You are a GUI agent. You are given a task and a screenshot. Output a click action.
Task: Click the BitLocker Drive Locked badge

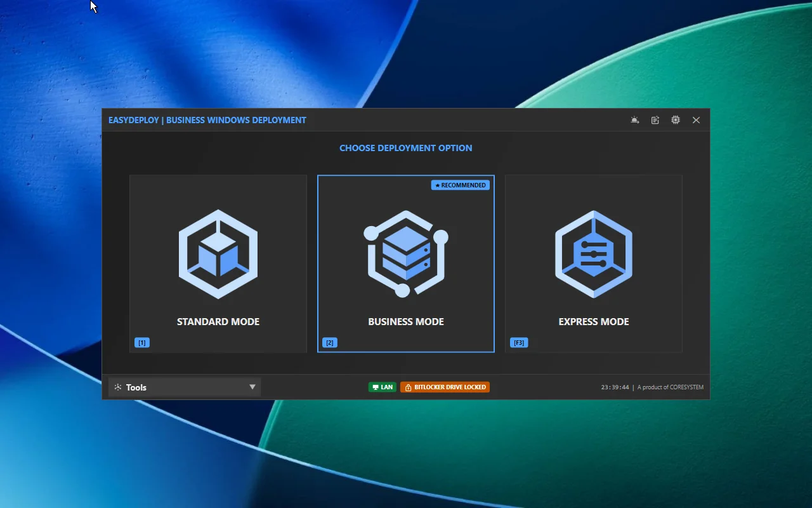click(x=445, y=387)
